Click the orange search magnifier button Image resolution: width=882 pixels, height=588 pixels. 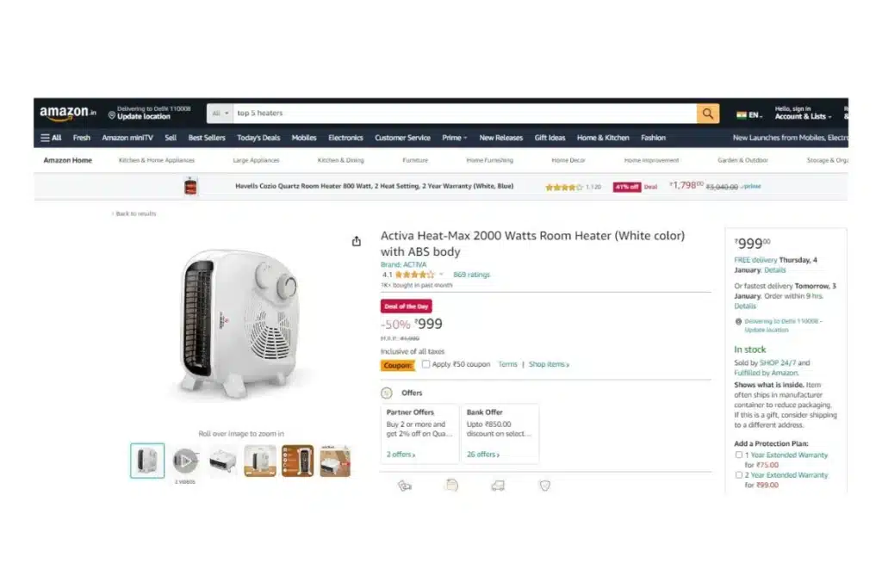click(708, 114)
